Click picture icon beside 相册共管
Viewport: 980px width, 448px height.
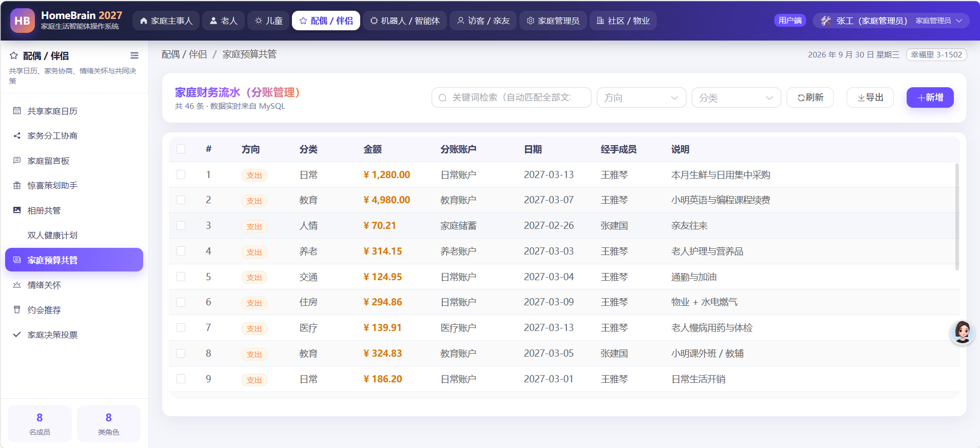(17, 210)
